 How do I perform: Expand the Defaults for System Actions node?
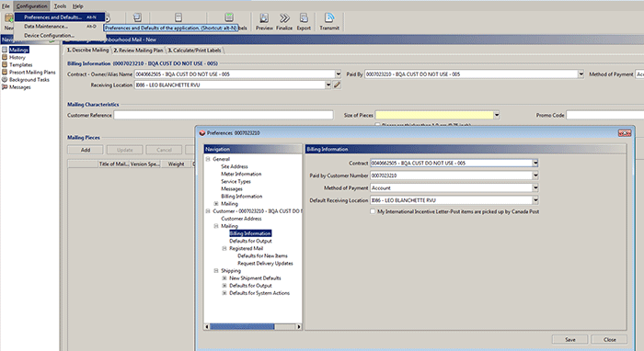[224, 293]
